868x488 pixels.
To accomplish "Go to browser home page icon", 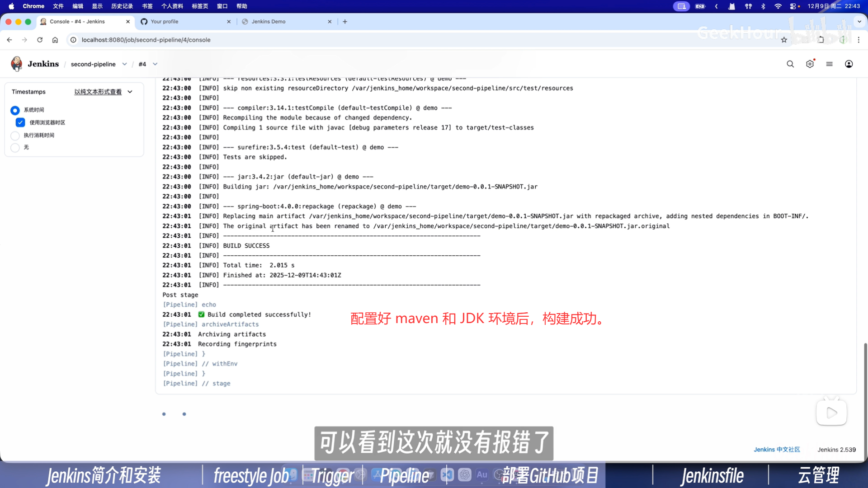I will tap(55, 40).
